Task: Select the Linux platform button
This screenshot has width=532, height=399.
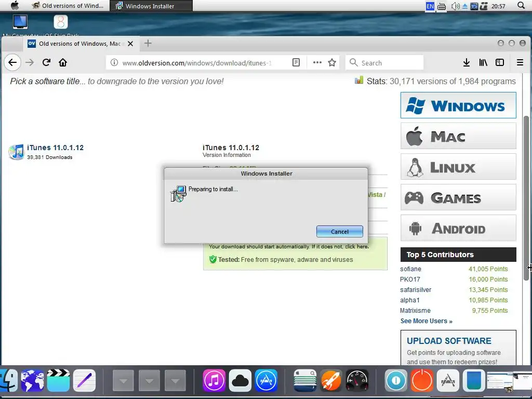Action: [458, 167]
